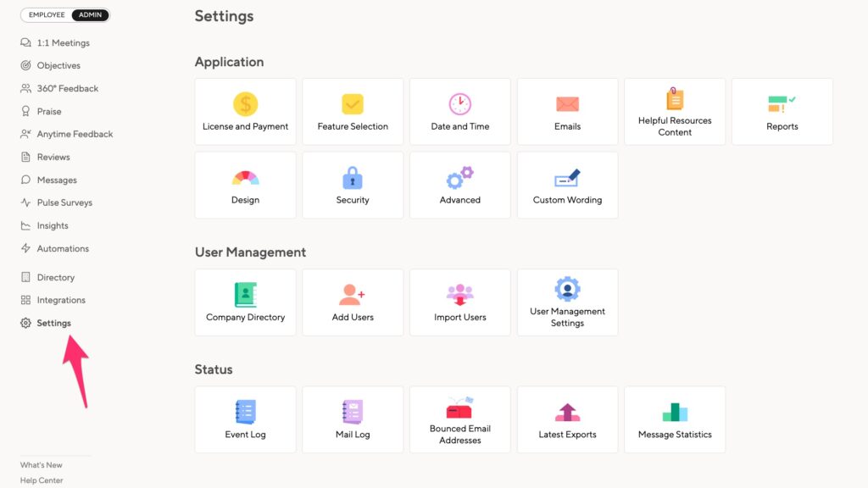Image resolution: width=868 pixels, height=488 pixels.
Task: Click the "Company Directory" card label
Action: pos(245,317)
